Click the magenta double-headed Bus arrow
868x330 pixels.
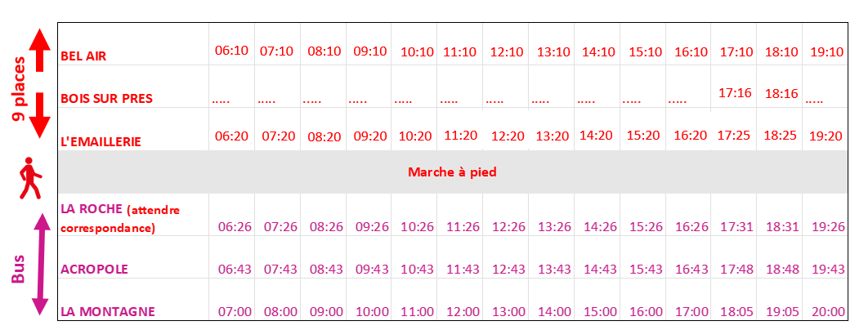[39, 264]
